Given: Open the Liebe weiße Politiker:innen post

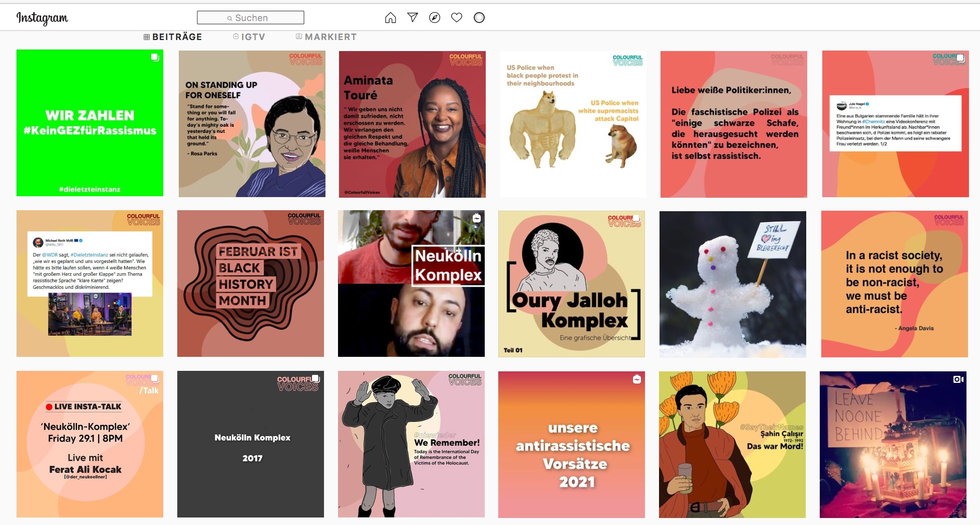Looking at the screenshot, I should [x=734, y=124].
